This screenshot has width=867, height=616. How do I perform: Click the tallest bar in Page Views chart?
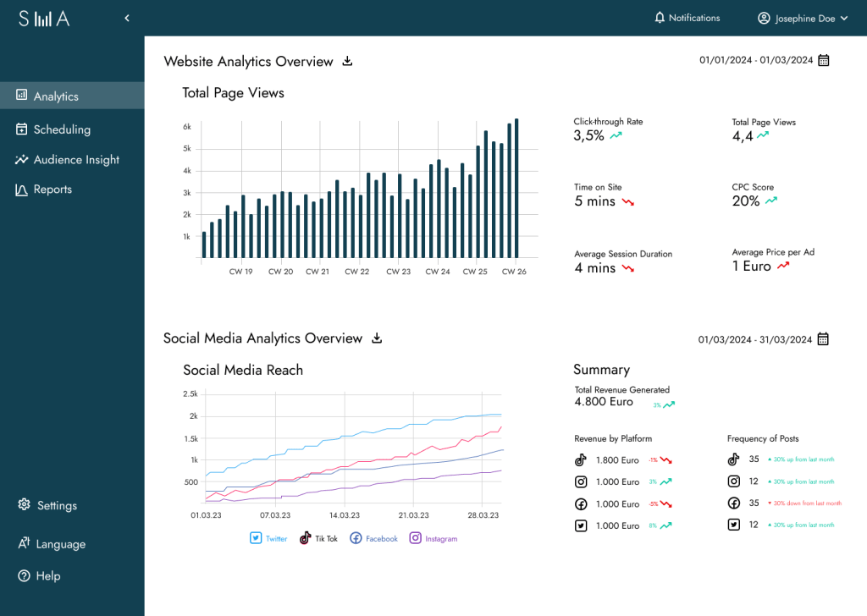[x=516, y=188]
